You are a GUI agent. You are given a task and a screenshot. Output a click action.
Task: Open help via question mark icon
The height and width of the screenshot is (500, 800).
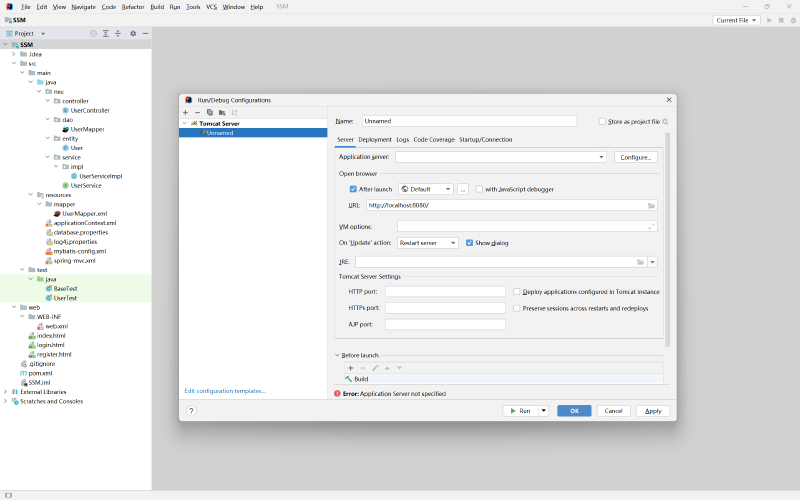191,411
